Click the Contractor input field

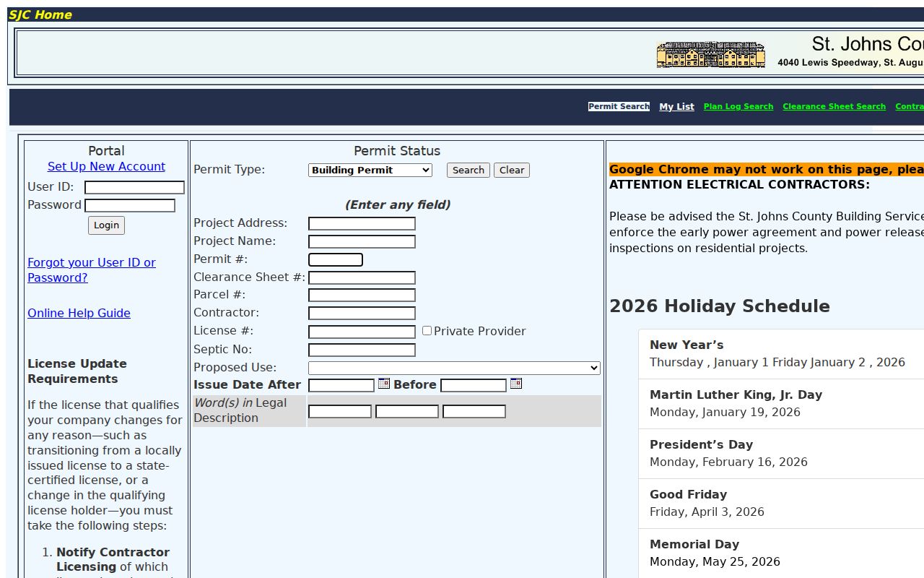coord(362,313)
